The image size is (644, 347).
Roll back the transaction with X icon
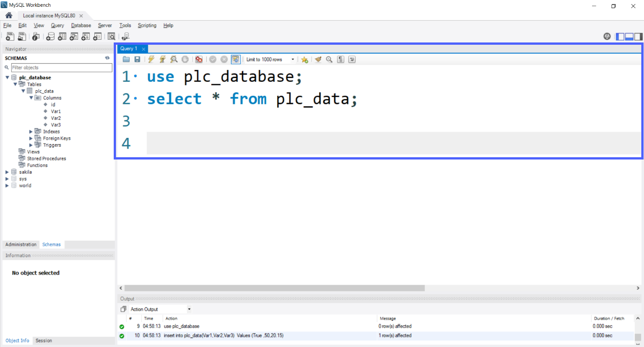224,59
